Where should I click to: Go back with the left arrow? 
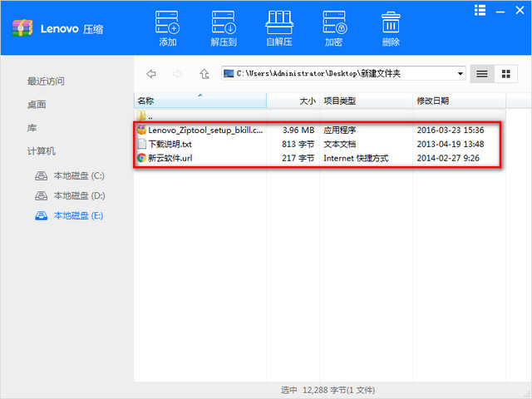[151, 74]
